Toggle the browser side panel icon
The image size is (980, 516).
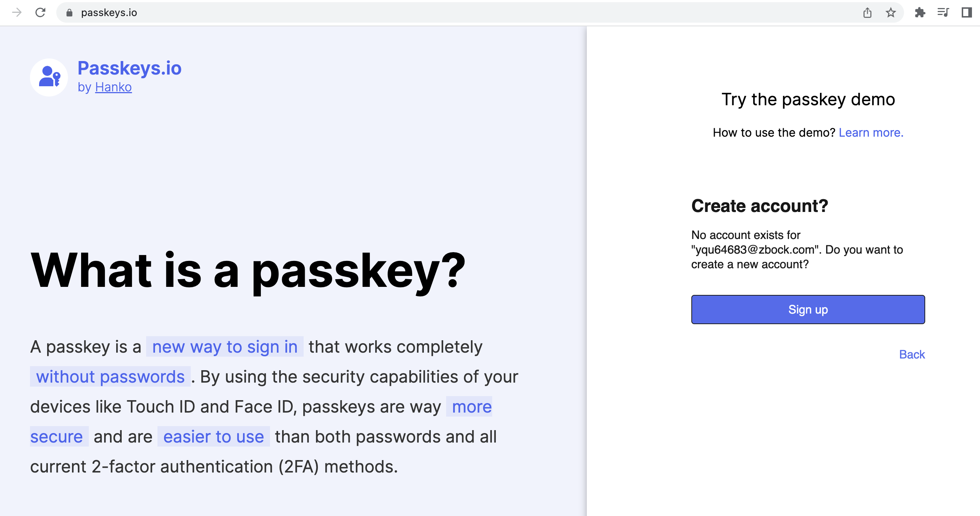(x=967, y=12)
